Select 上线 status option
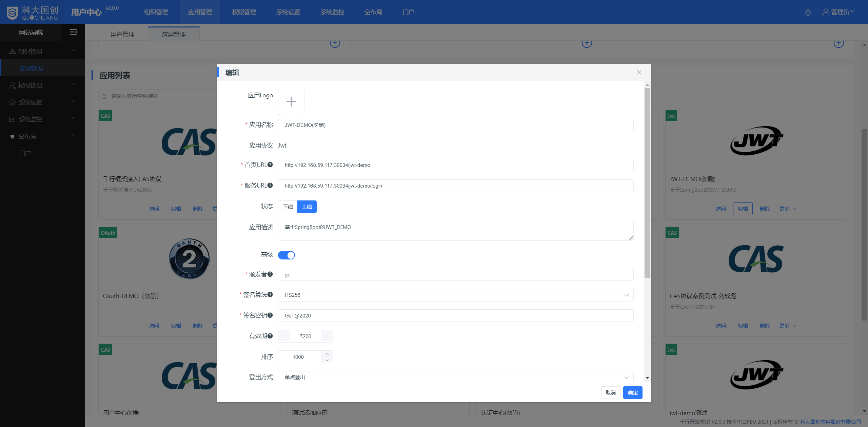The image size is (868, 427). 307,207
